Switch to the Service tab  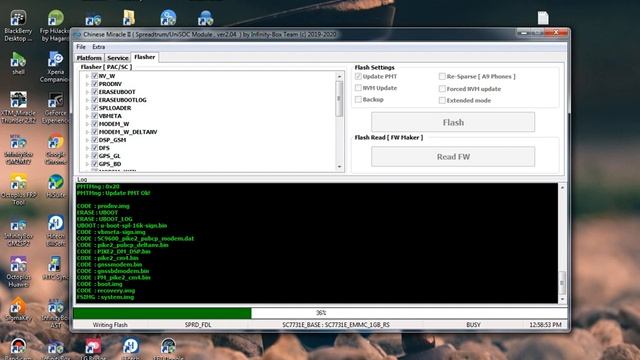(118, 58)
